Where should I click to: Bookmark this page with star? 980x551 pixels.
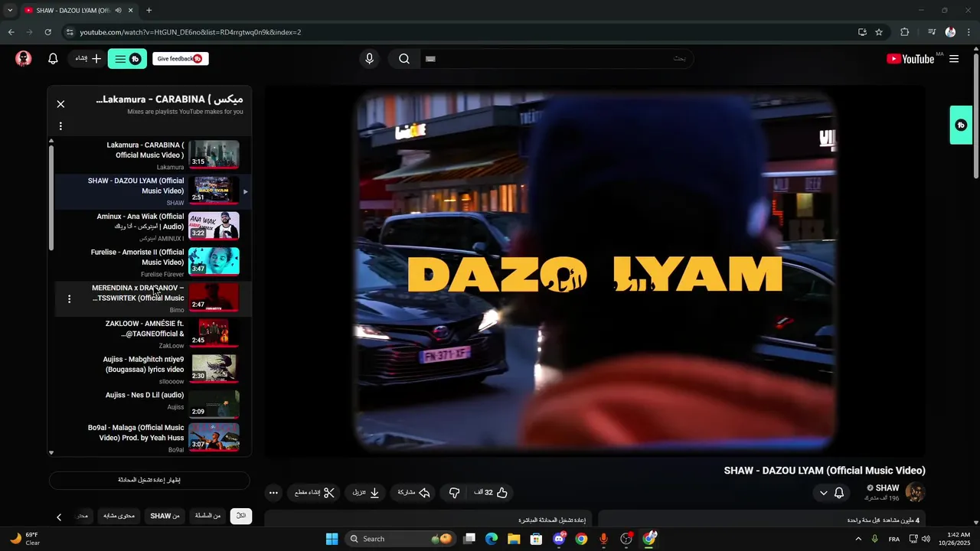pos(879,32)
